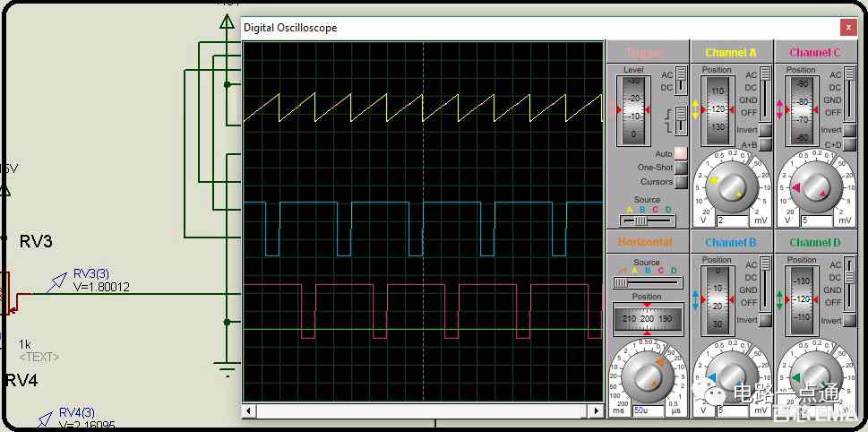Click the RV3(3) voltage probe arrow

point(56,282)
